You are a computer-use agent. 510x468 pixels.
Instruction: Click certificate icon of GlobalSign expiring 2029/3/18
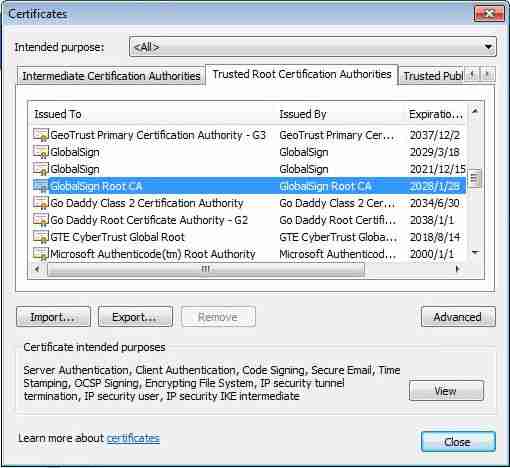tap(41, 152)
